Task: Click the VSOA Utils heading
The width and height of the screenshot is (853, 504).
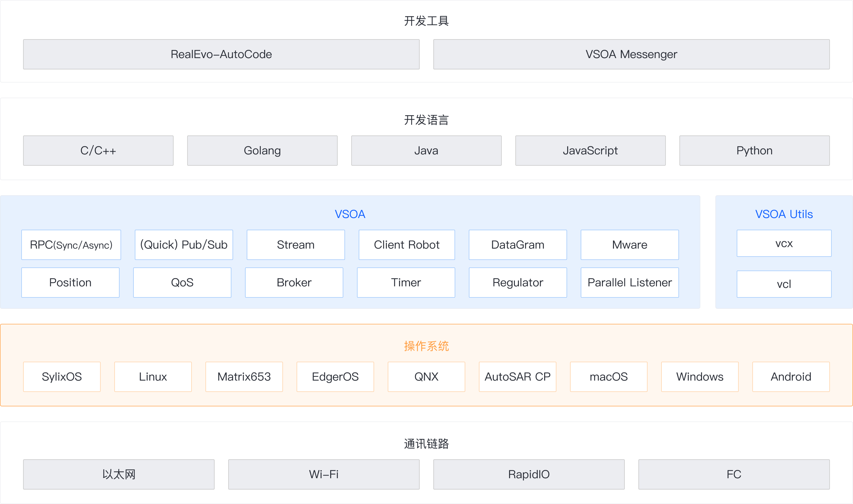Action: [784, 214]
